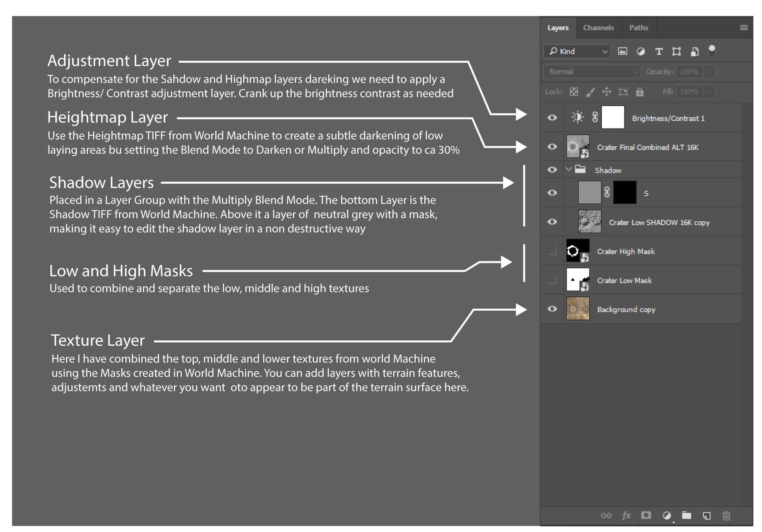The image size is (762, 532).
Task: Hide Crater Low SHADOW 16K copy layer
Action: coord(552,222)
